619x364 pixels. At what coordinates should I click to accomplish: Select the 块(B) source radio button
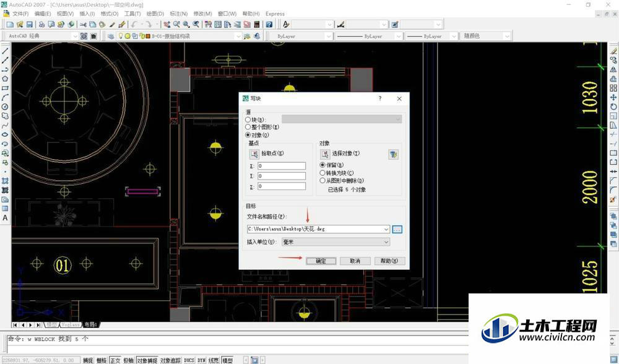[248, 119]
